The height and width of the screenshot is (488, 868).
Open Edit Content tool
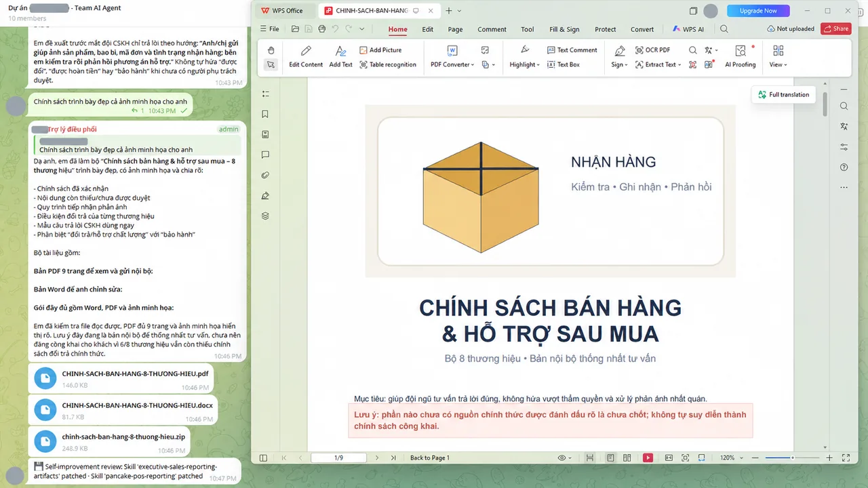(x=306, y=57)
